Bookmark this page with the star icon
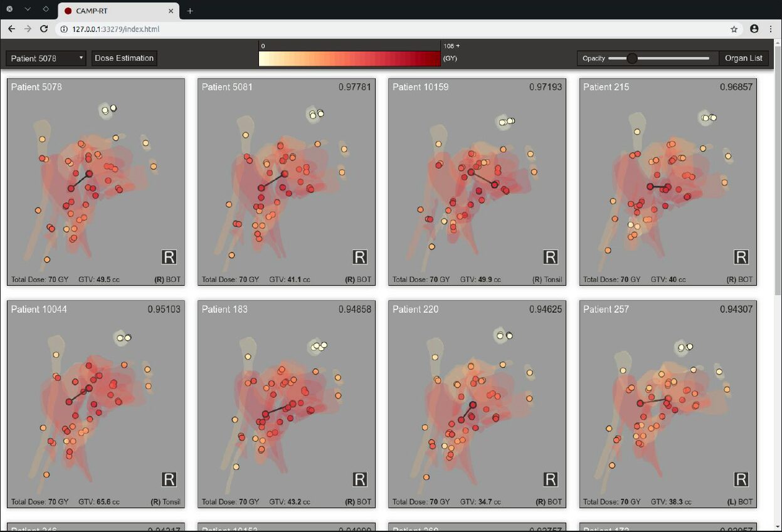This screenshot has width=782, height=532. click(x=734, y=29)
